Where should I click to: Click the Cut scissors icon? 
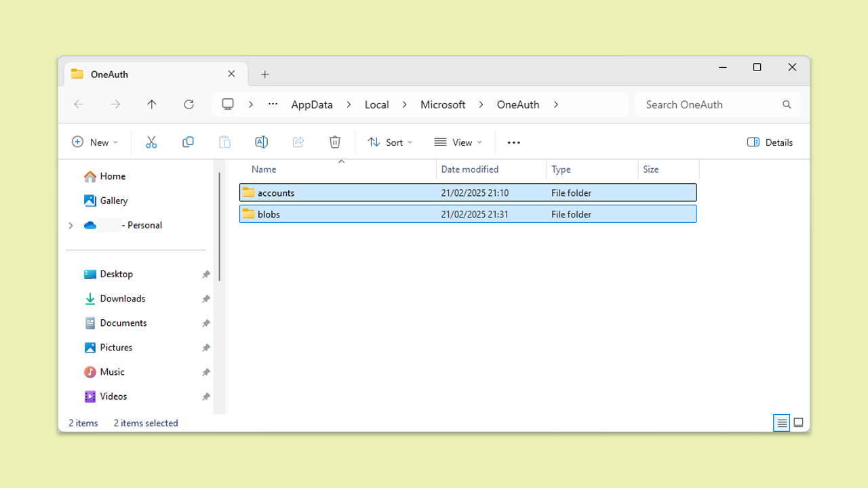(x=151, y=142)
